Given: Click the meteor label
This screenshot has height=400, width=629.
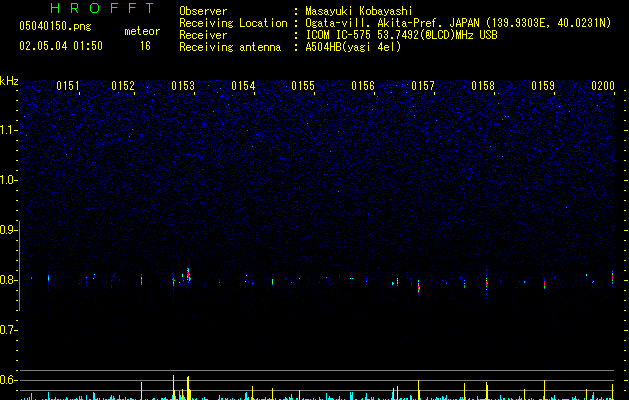Looking at the screenshot, I should tap(142, 31).
